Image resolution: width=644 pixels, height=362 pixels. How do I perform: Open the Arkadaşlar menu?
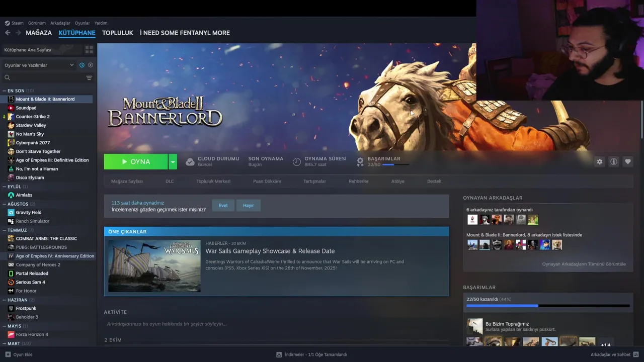click(x=60, y=23)
